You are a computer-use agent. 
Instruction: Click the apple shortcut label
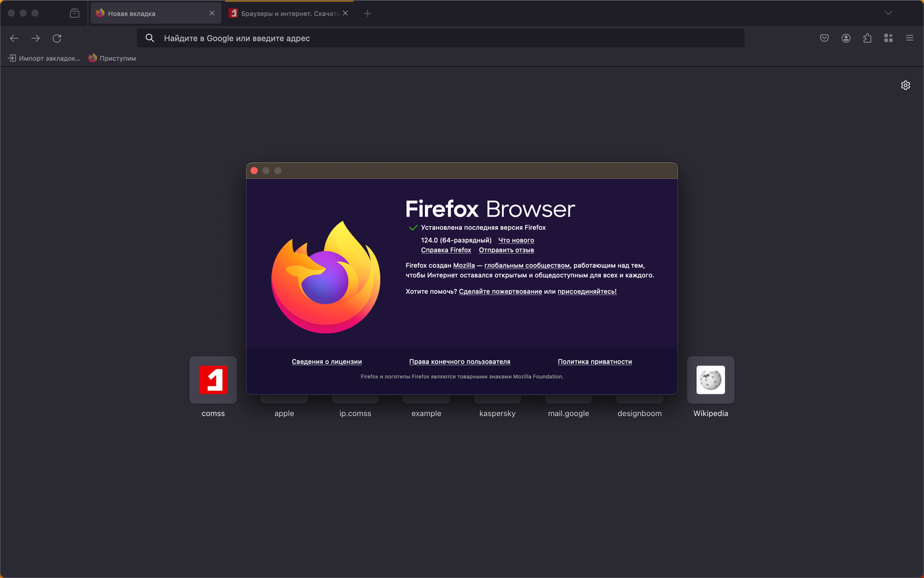click(284, 413)
